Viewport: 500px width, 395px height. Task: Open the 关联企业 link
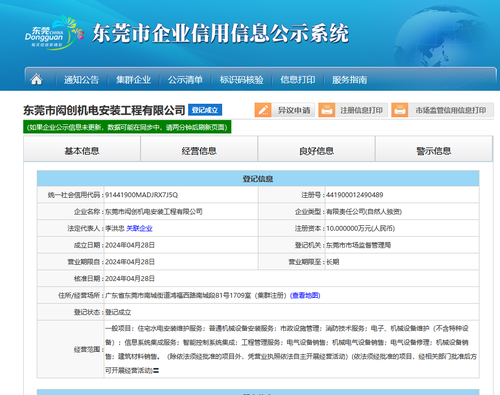[x=139, y=228]
